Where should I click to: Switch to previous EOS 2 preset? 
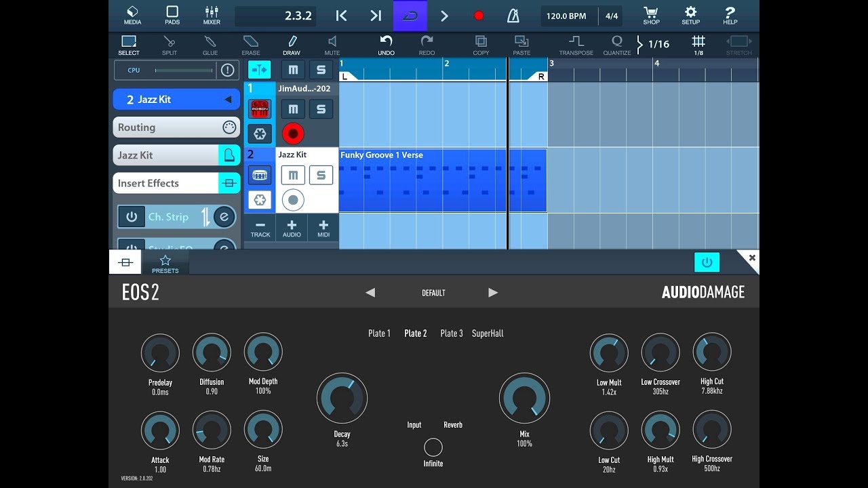click(370, 293)
